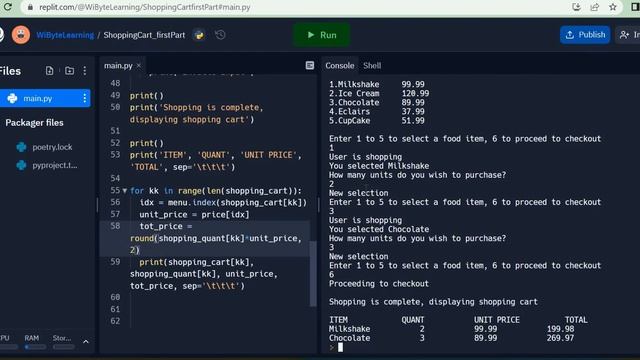Switch to the main.py editor tab
This screenshot has width=640, height=360.
pos(118,66)
